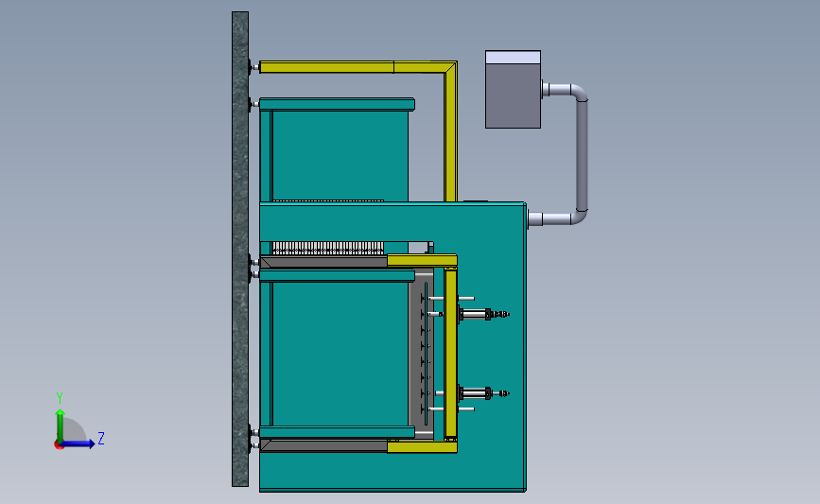Select the yellow vertical bar by the cylinders

451,354
